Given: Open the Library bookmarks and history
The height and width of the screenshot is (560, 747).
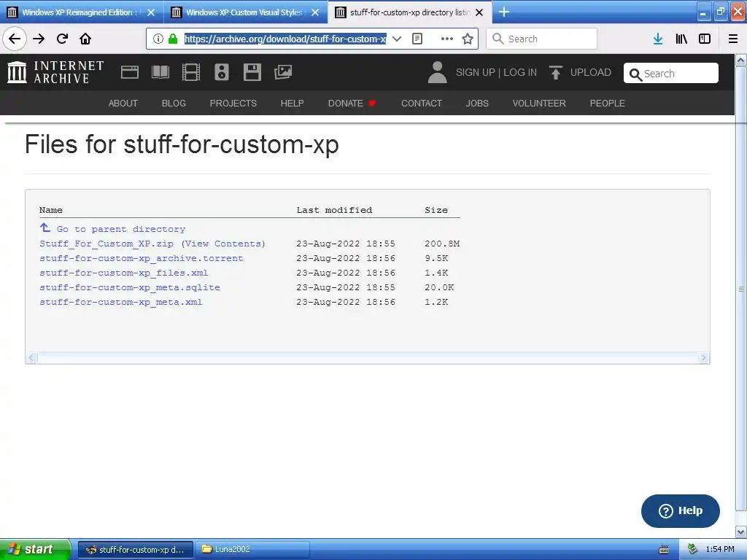Looking at the screenshot, I should tap(681, 39).
